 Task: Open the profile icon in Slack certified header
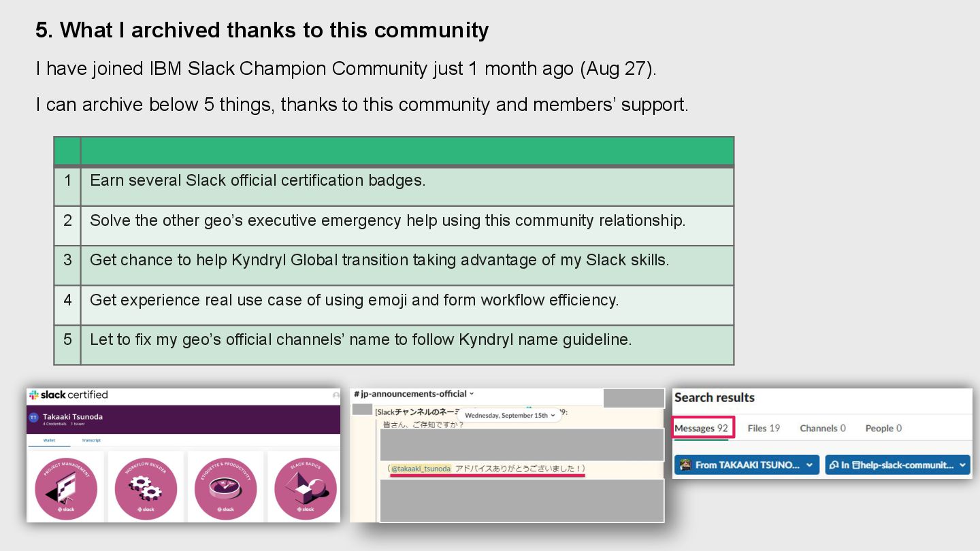(x=336, y=395)
